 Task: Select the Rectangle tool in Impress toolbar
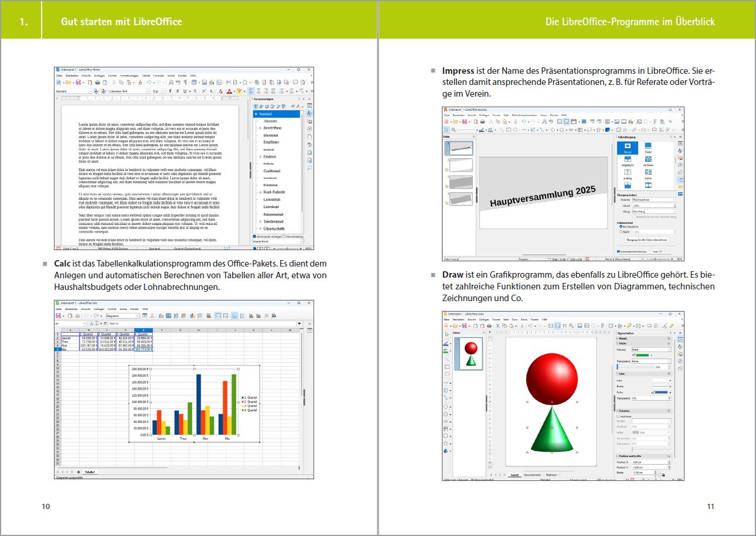[x=509, y=129]
